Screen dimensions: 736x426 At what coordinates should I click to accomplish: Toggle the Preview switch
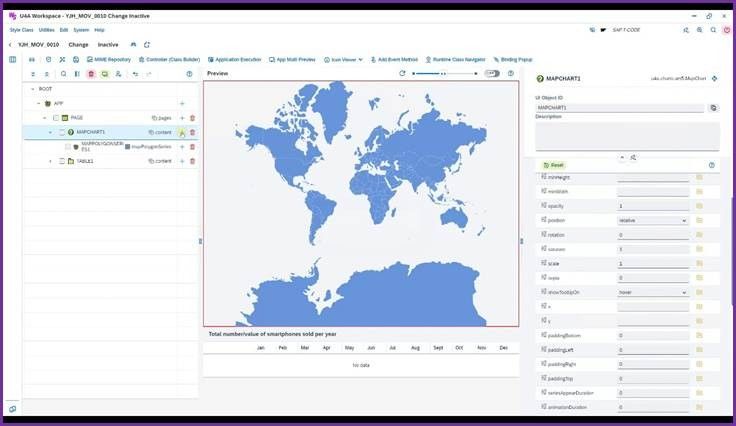[x=492, y=73]
